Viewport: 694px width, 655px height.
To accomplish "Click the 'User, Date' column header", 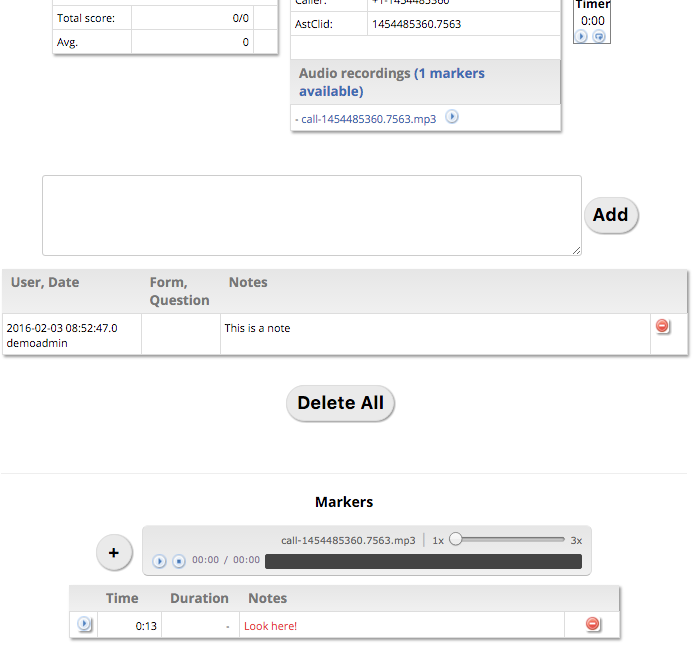I will point(45,283).
